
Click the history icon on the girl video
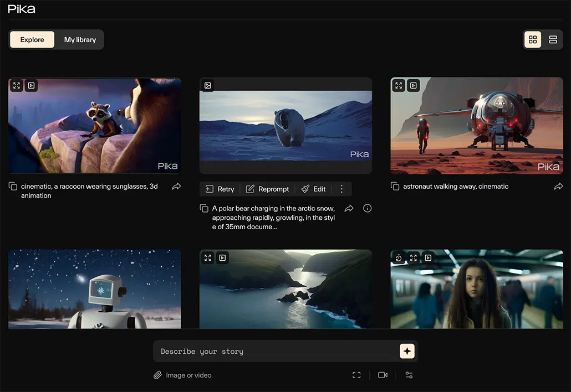pos(399,258)
